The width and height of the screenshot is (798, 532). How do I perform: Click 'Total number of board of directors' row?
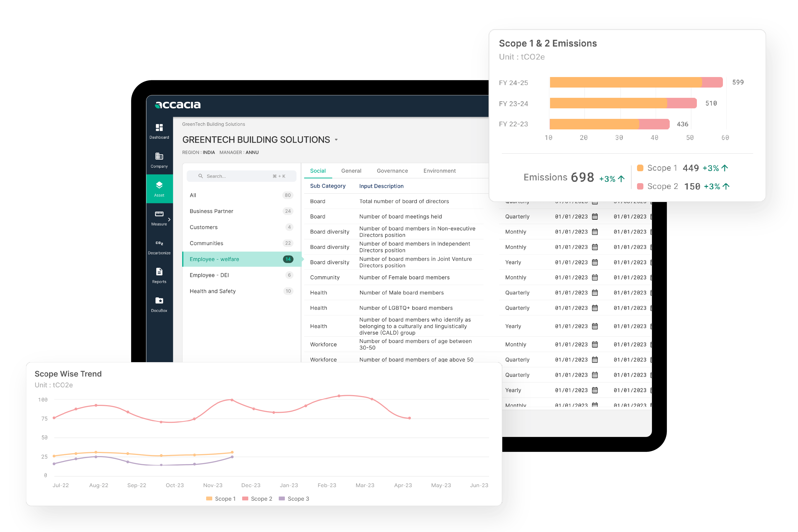[393, 201]
